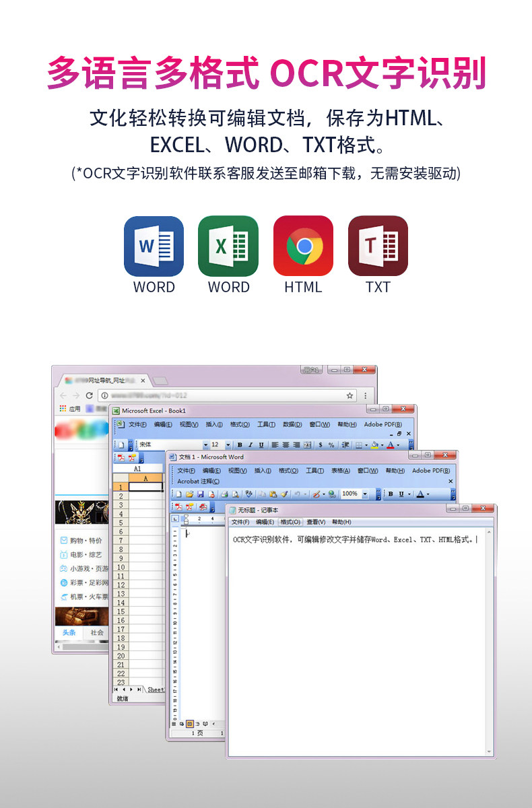Click the Save disk icon in Word's toolbar
532x808 pixels.
200,494
